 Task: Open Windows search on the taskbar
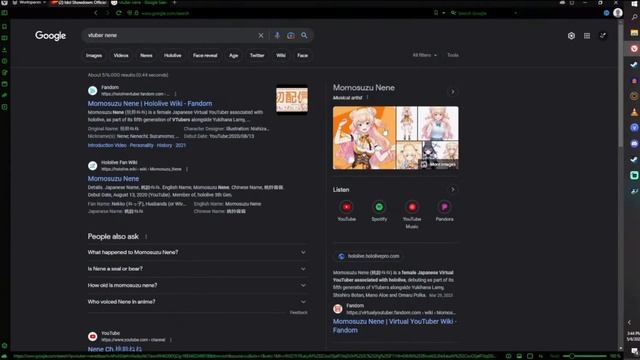click(634, 18)
